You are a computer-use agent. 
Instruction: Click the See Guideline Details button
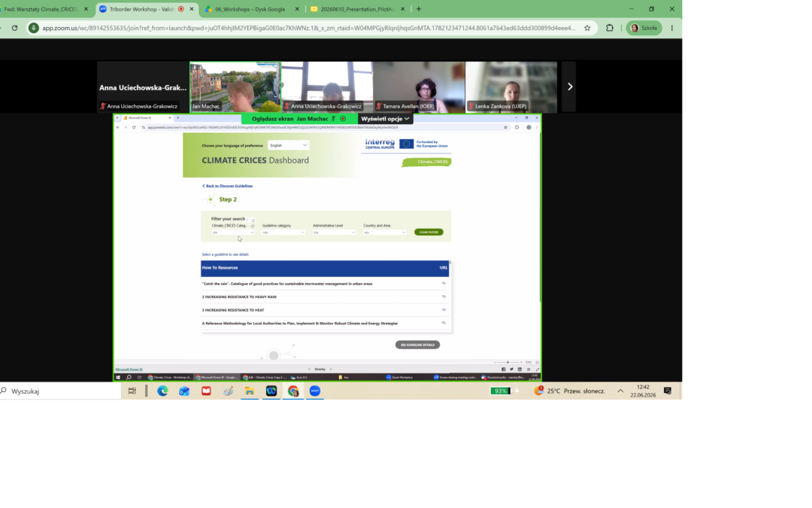[x=417, y=345]
